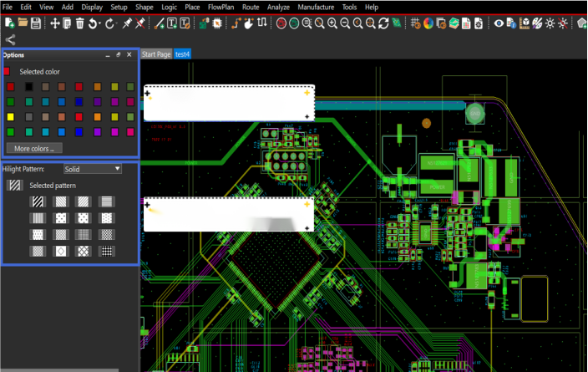Open the Color wheel settings icon
This screenshot has width=588, height=372.
click(x=428, y=23)
